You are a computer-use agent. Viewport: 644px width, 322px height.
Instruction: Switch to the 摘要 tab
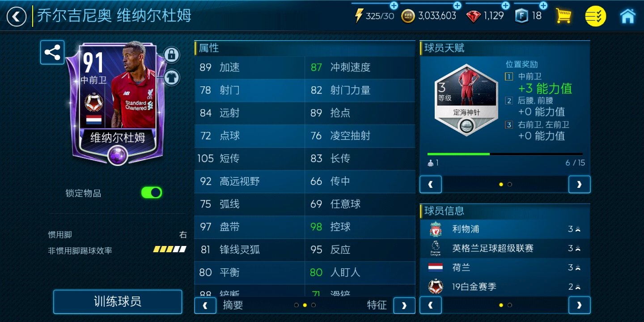click(x=233, y=305)
